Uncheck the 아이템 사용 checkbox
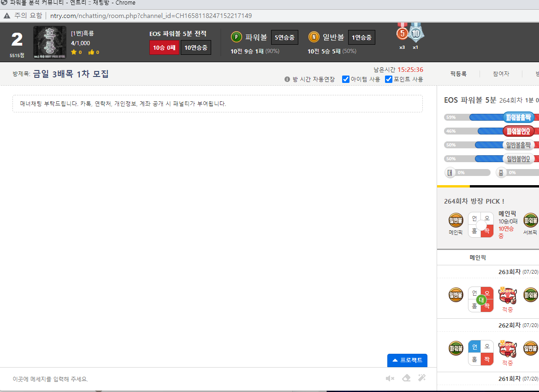Image resolution: width=539 pixels, height=392 pixels. (346, 79)
